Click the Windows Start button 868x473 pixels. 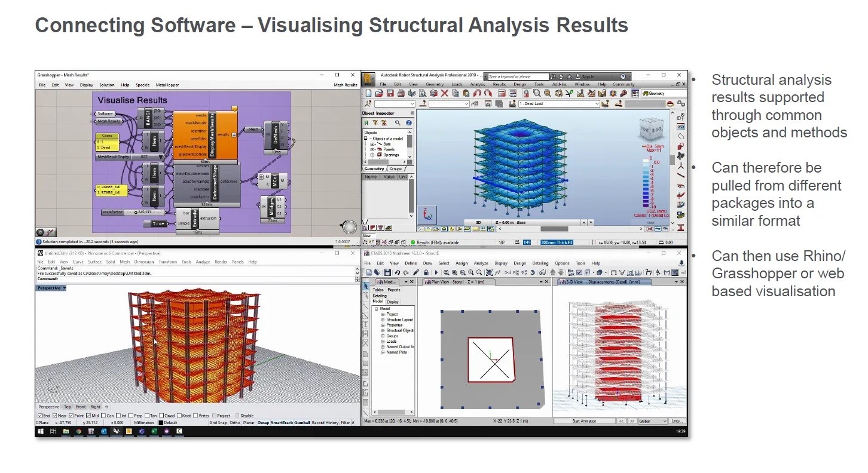41,431
